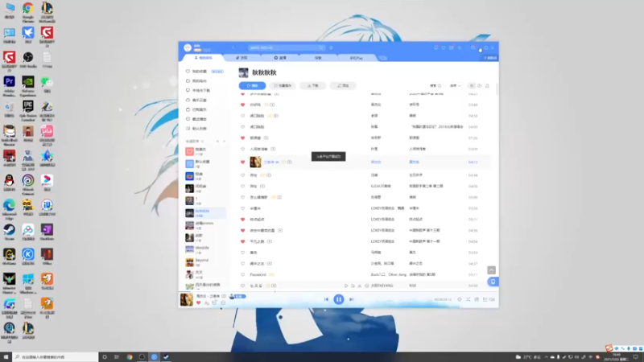Click the bell-shaped icon right of the view icons
This screenshot has height=362, width=644.
point(488,86)
